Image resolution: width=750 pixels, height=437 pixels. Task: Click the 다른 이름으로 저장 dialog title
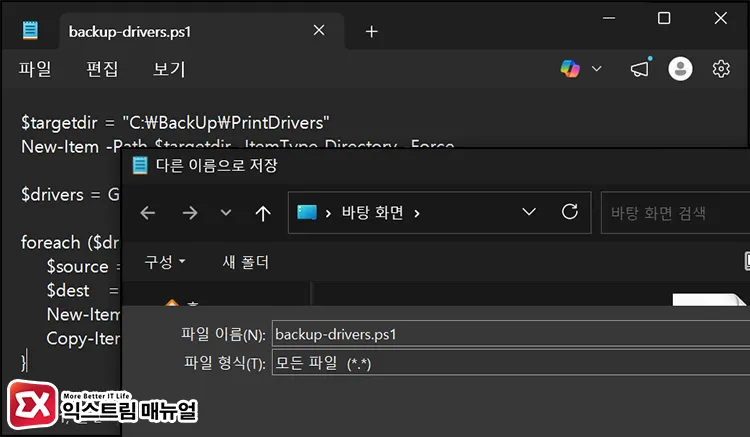click(217, 165)
